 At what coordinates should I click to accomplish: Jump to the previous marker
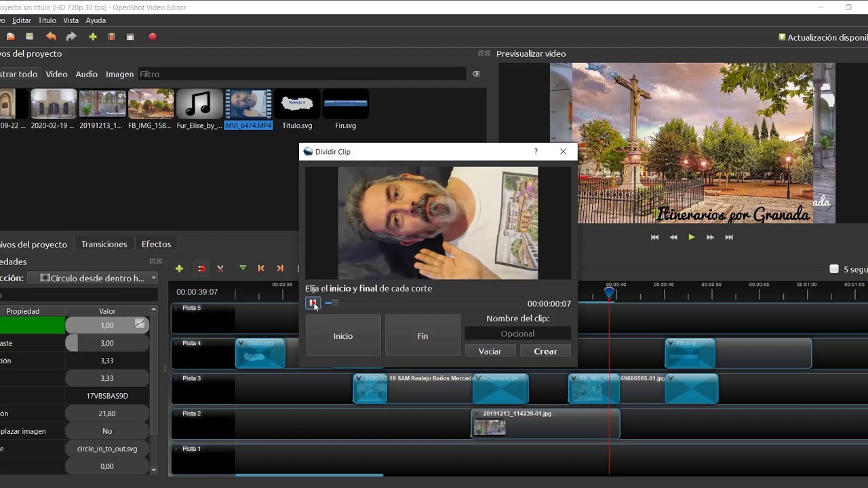(261, 268)
